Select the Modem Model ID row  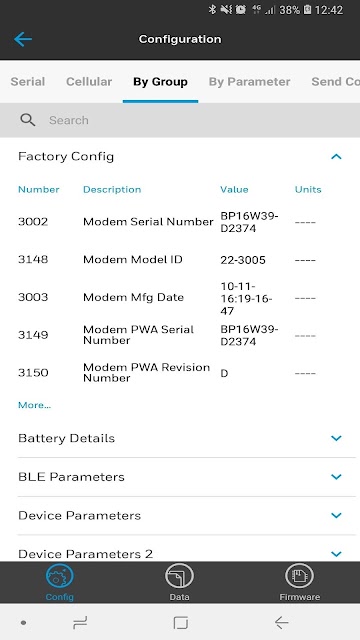point(180,260)
